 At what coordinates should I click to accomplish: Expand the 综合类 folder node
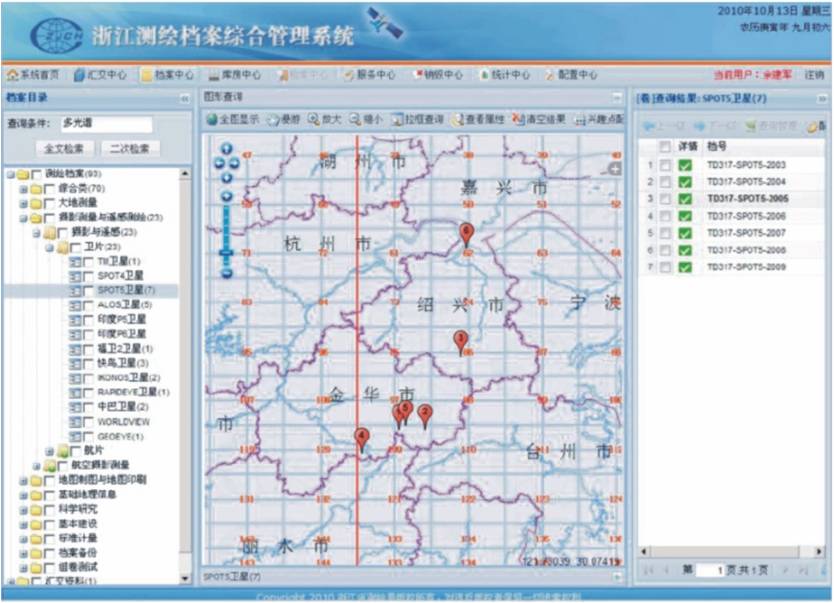coord(22,188)
